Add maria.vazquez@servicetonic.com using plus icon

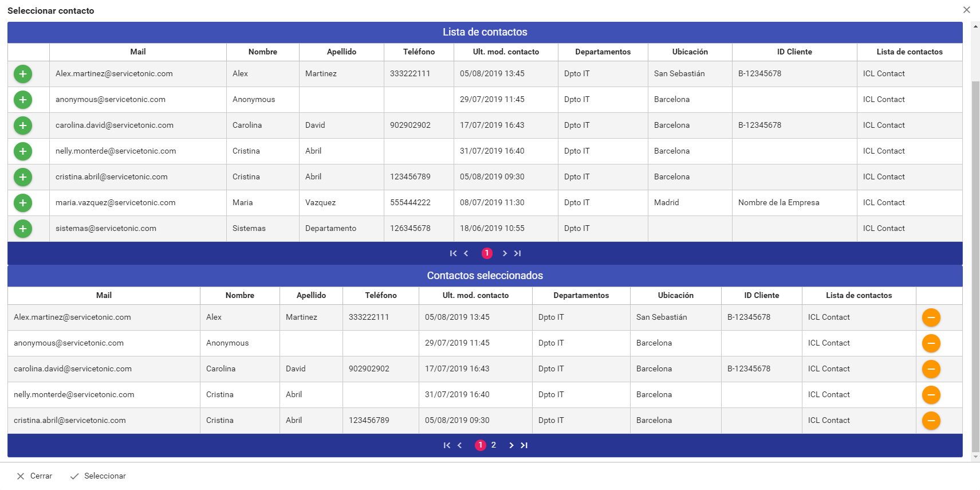(23, 203)
